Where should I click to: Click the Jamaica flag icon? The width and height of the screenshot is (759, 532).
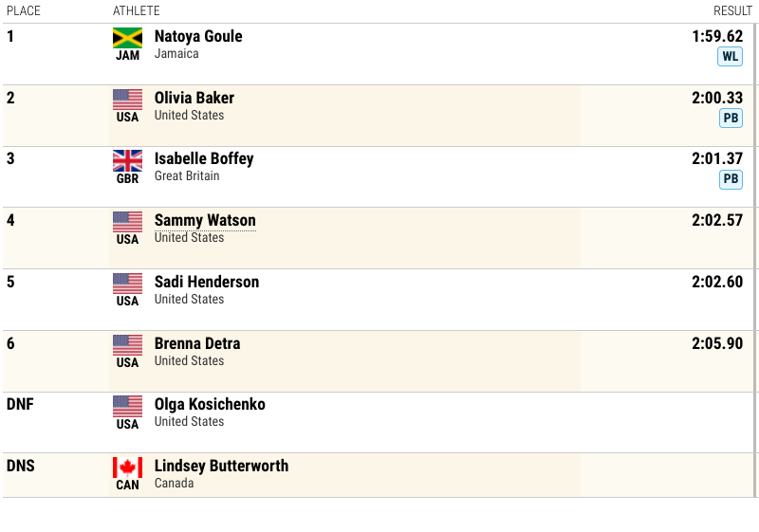(x=127, y=38)
